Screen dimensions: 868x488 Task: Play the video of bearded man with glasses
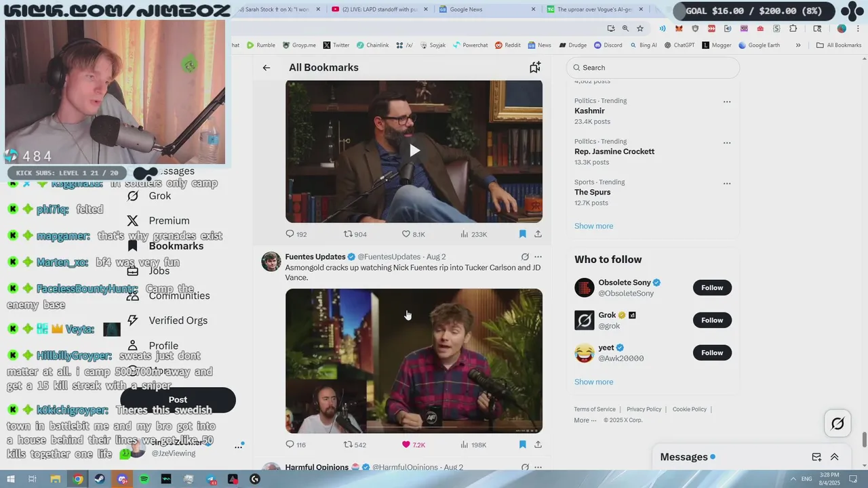point(414,151)
